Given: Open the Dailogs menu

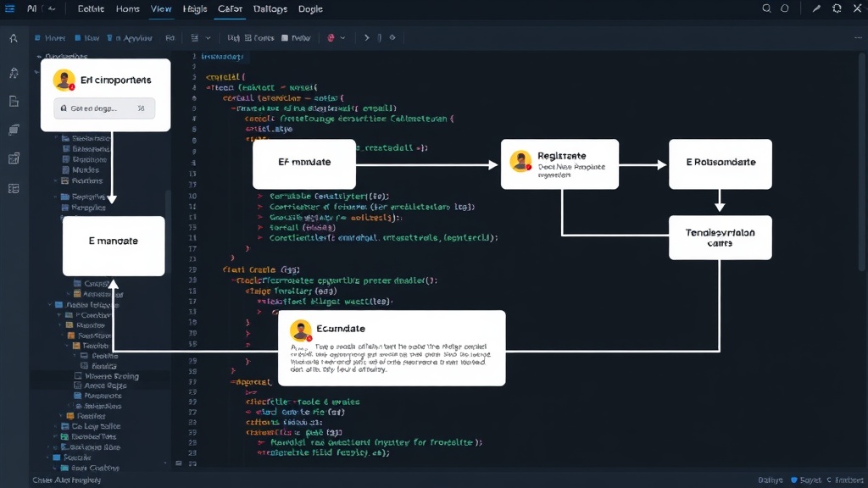Looking at the screenshot, I should tap(270, 8).
